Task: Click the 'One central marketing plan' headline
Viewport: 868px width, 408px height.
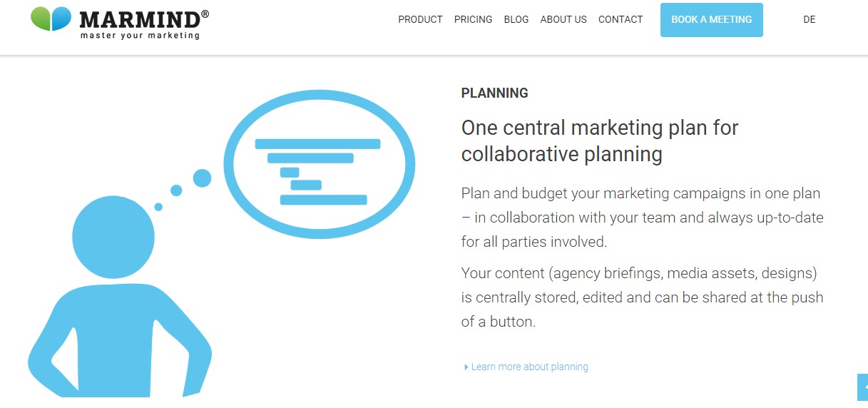Action: coord(600,141)
